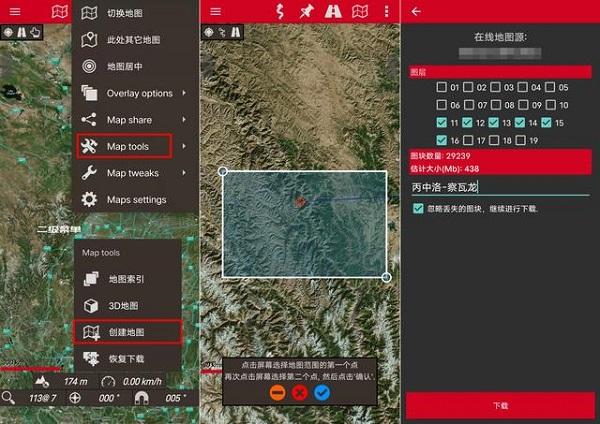This screenshot has width=600, height=424.
Task: Toggle the ignore missing tiles checkbox
Action: click(418, 208)
